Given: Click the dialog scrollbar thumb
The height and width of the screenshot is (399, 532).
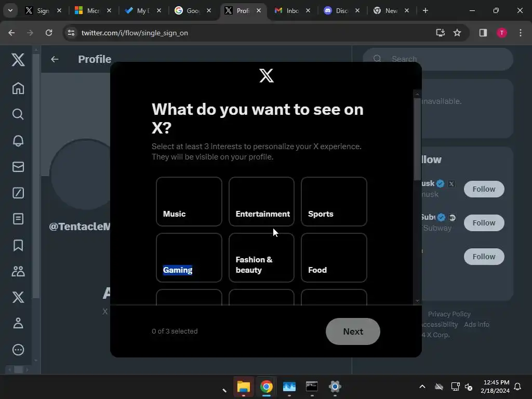Looking at the screenshot, I should [x=417, y=139].
